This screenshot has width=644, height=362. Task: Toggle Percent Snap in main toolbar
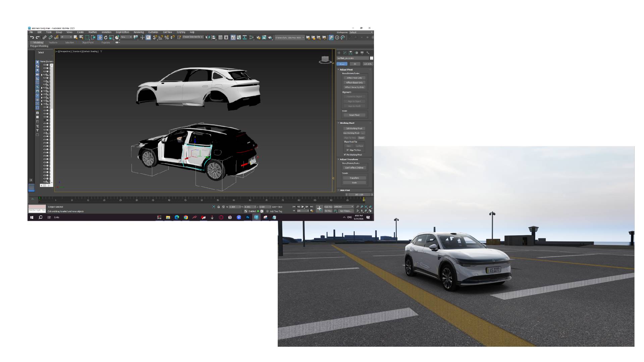[x=167, y=37]
